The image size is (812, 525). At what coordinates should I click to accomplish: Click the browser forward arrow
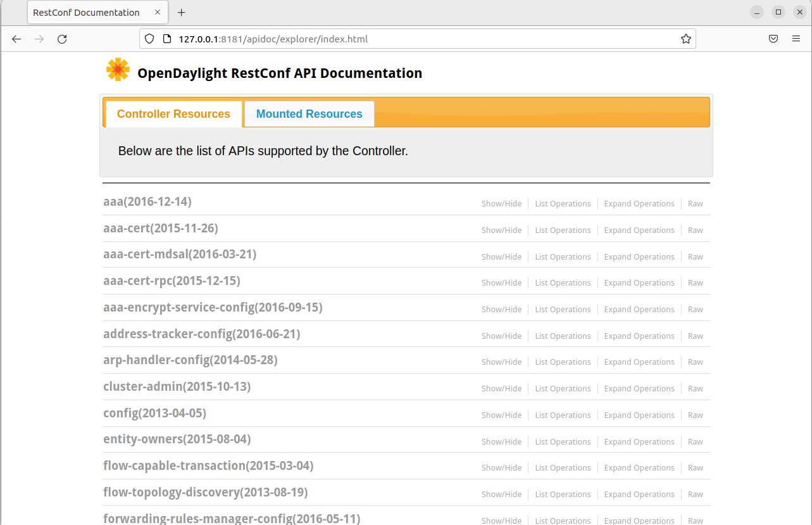pyautogui.click(x=39, y=39)
